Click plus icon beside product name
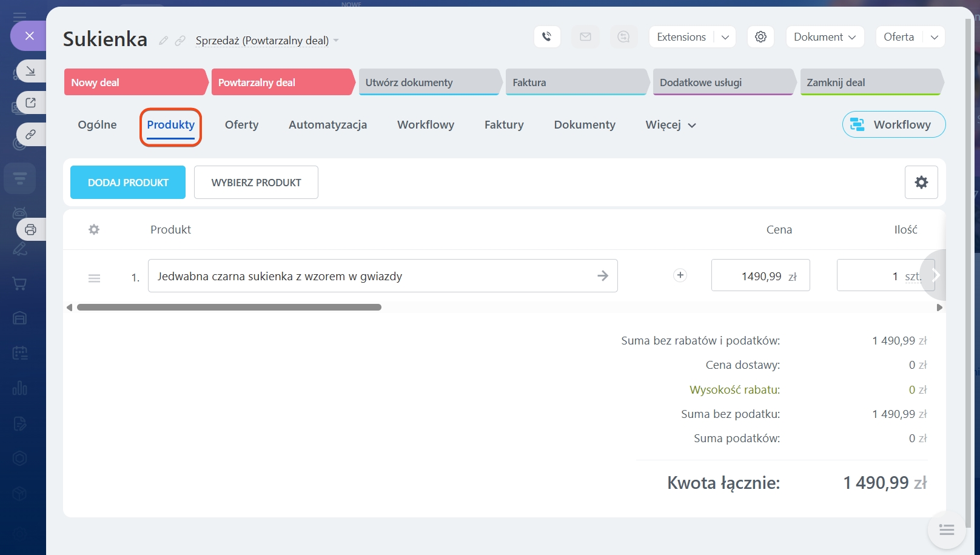This screenshot has height=555, width=980. coord(680,275)
